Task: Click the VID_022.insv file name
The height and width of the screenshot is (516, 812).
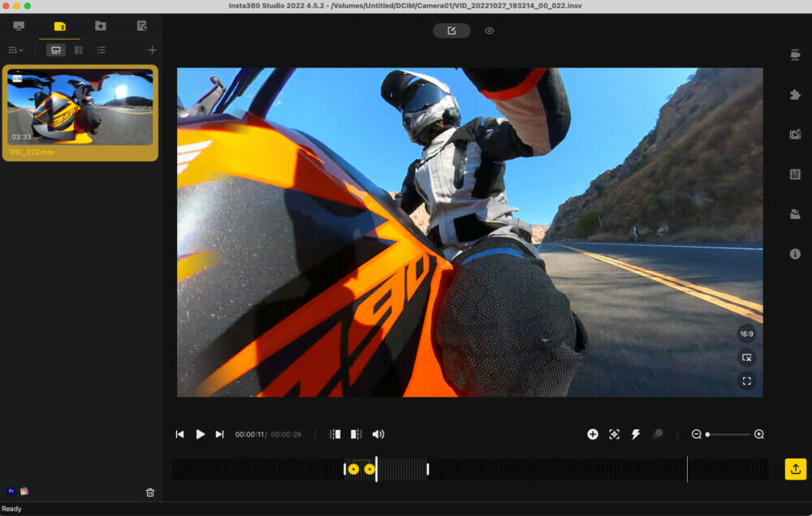Action: coord(32,153)
